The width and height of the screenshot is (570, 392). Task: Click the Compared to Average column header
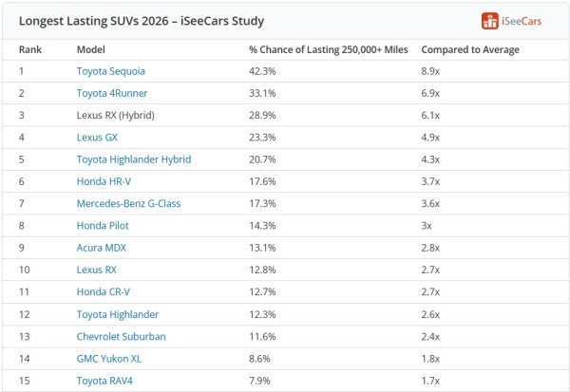tap(470, 49)
